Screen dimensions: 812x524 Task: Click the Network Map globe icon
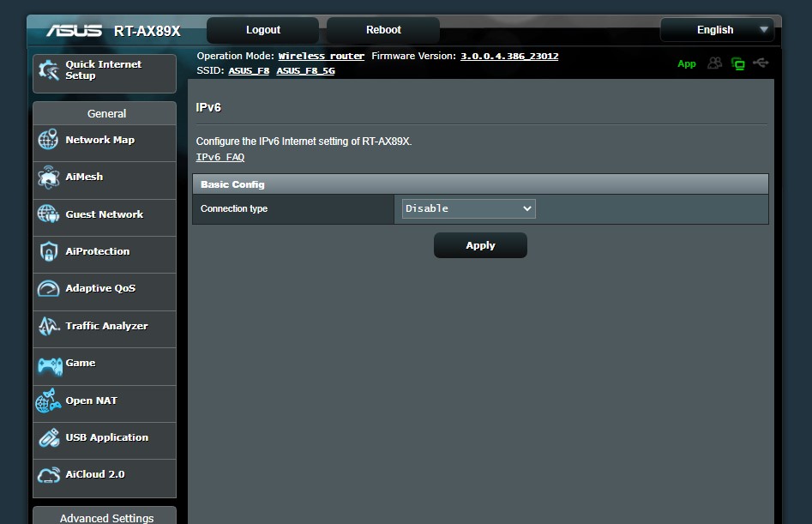48,139
